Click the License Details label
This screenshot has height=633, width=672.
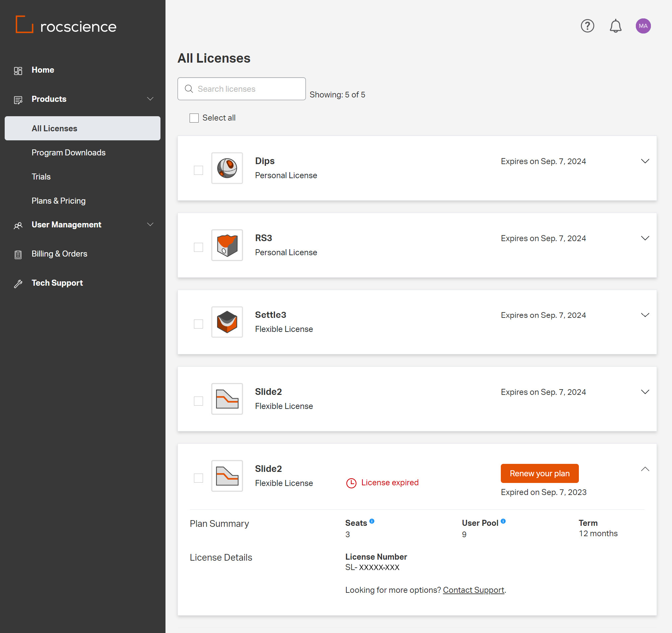pos(221,558)
